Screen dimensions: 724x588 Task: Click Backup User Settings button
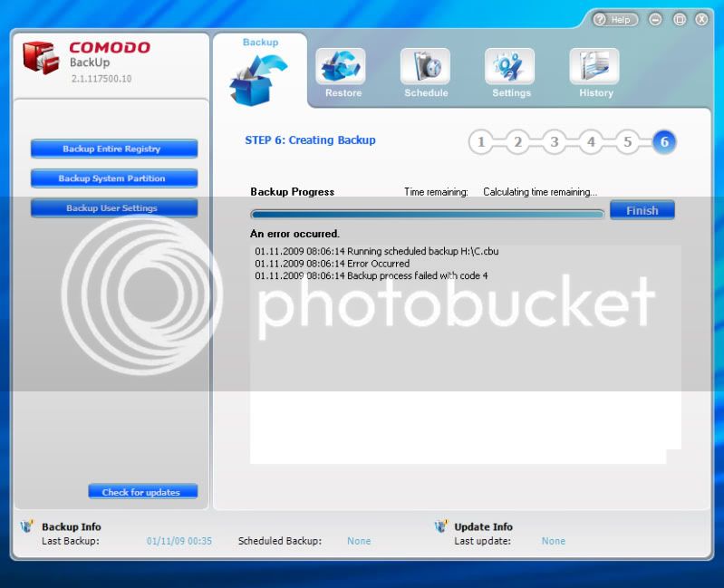tap(114, 207)
